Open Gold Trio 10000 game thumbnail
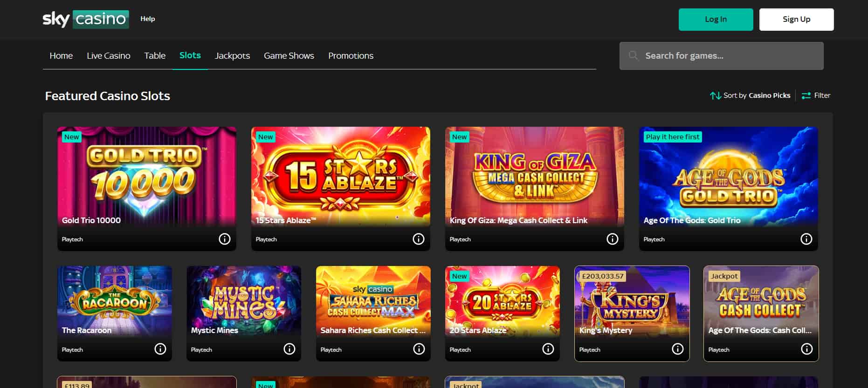The image size is (868, 388). pos(147,177)
